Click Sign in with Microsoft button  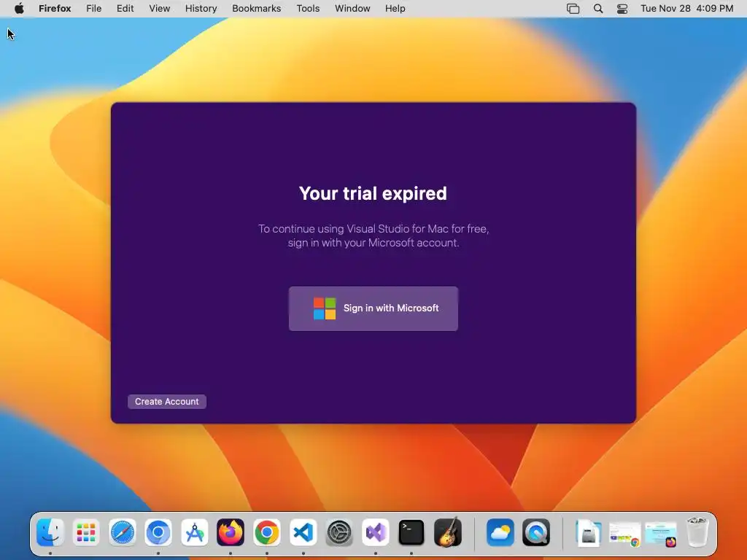tap(373, 308)
